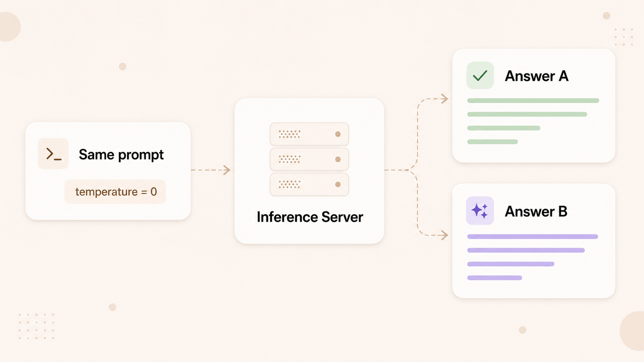Click the green checkmark icon

[x=480, y=75]
